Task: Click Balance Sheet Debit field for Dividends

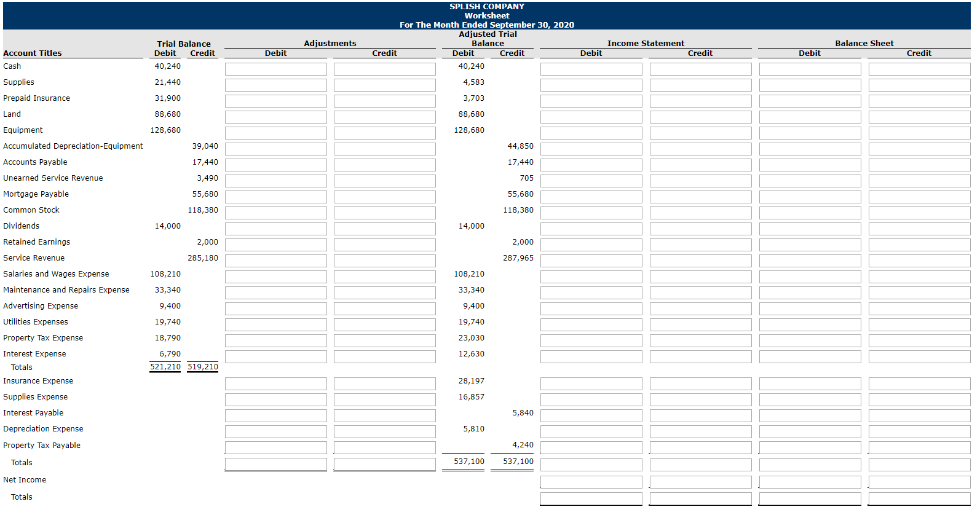Action: click(x=810, y=229)
